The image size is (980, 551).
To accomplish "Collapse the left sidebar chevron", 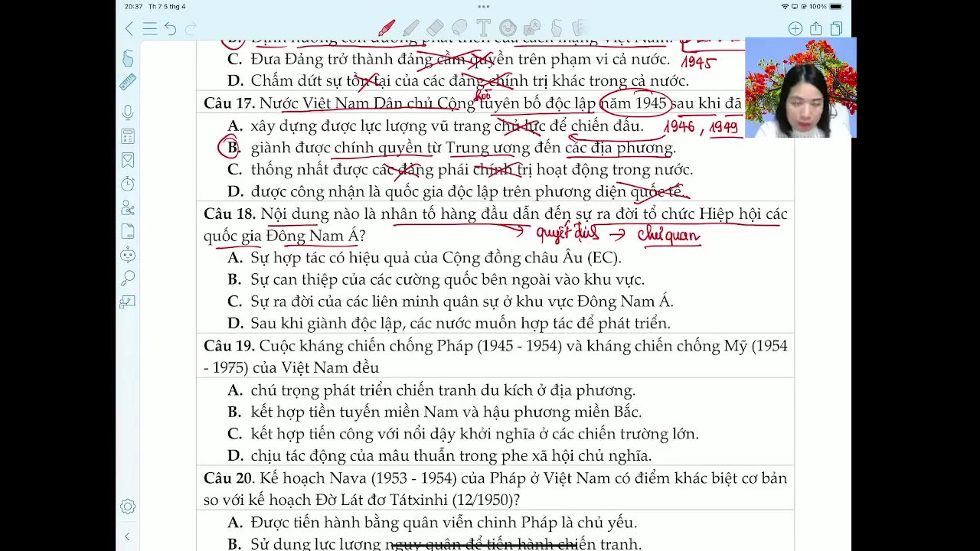I will [x=127, y=537].
